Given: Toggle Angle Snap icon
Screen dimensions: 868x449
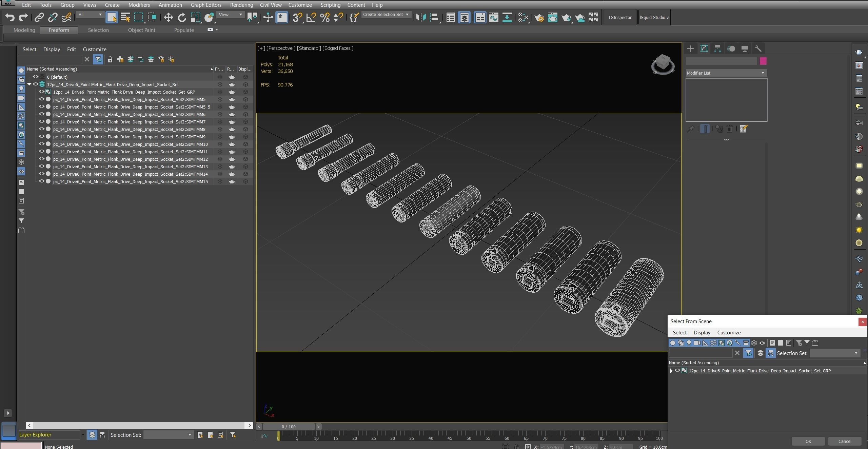Looking at the screenshot, I should click(x=311, y=17).
